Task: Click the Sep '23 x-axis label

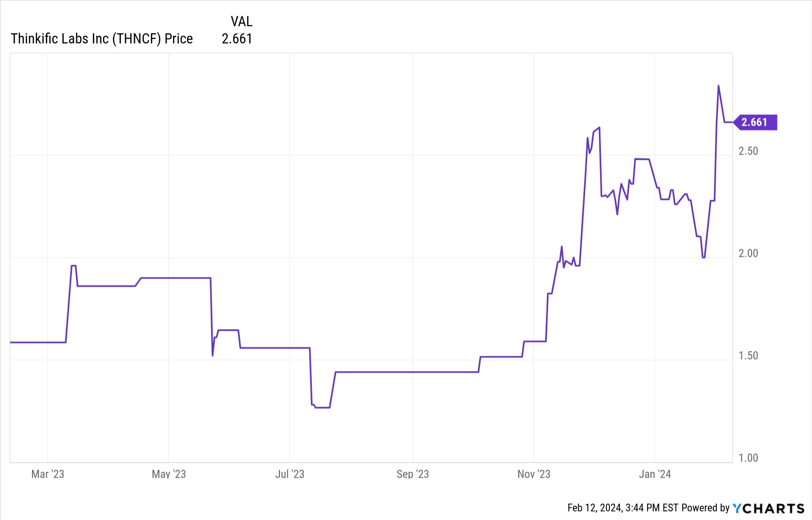Action: tap(412, 474)
